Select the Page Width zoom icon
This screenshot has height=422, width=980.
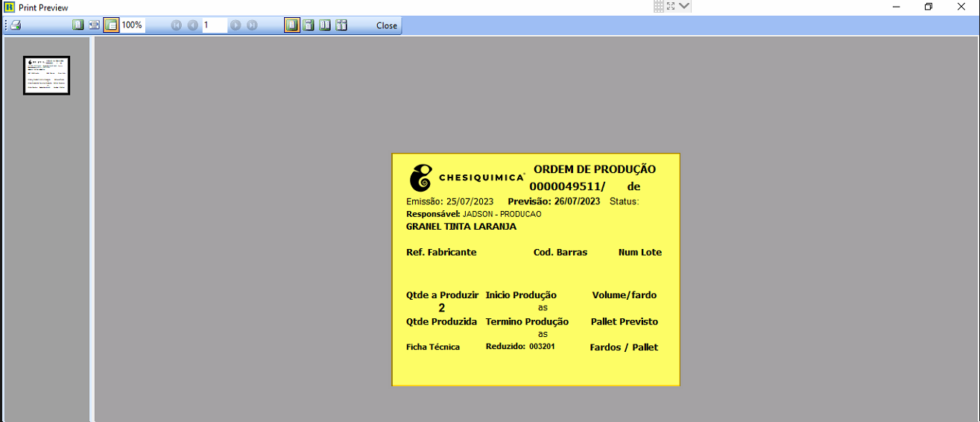point(95,25)
